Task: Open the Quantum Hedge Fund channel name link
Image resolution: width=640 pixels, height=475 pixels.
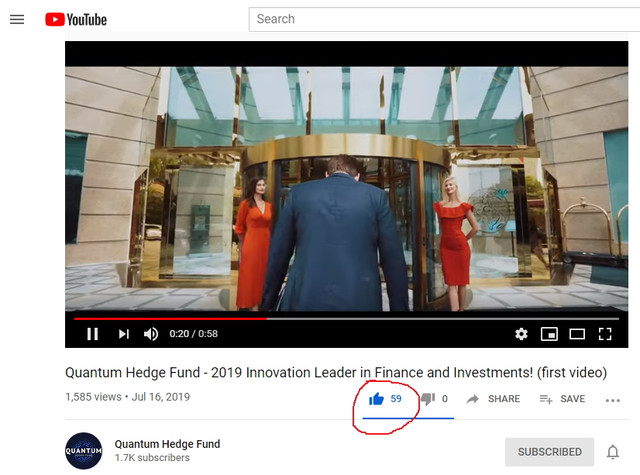Action: 167,444
